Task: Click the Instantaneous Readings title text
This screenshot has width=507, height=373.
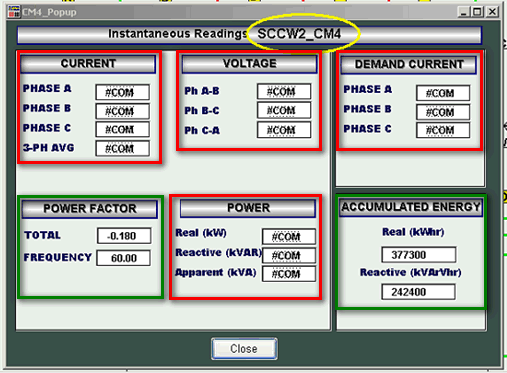Action: click(177, 34)
